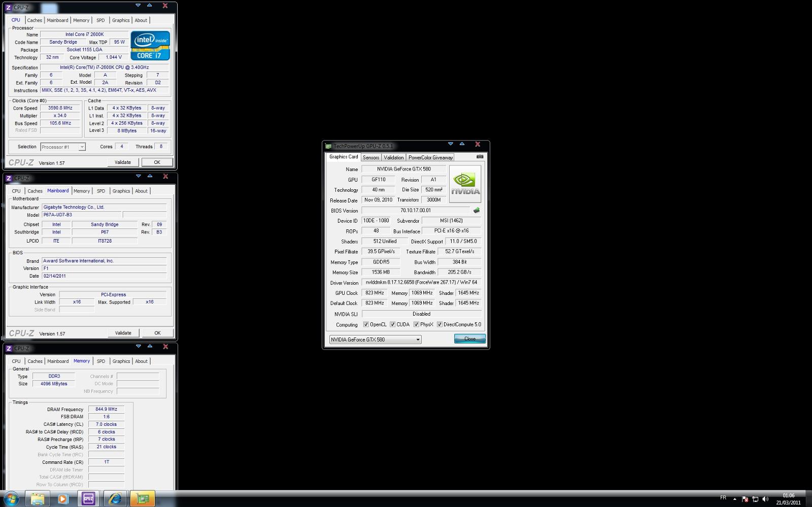Open Windows Explorer from the taskbar
812x507 pixels.
click(37, 499)
